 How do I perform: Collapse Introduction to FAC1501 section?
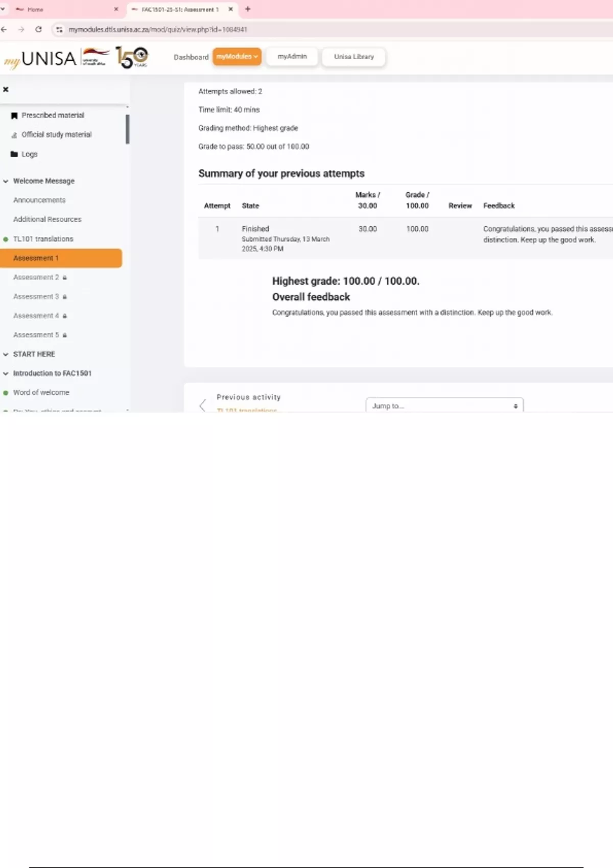pos(6,374)
